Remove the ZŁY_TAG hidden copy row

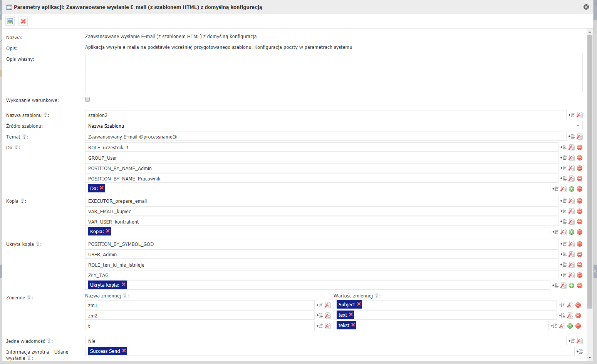point(579,275)
